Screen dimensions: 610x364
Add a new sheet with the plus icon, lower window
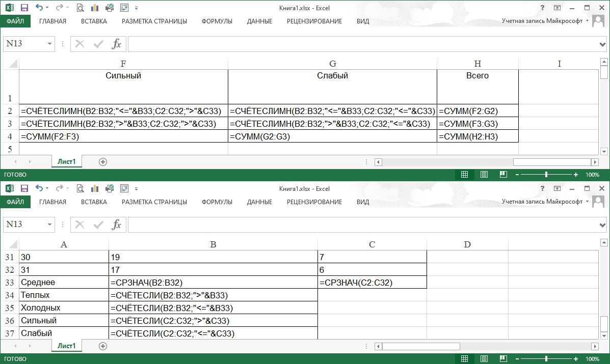tap(103, 346)
